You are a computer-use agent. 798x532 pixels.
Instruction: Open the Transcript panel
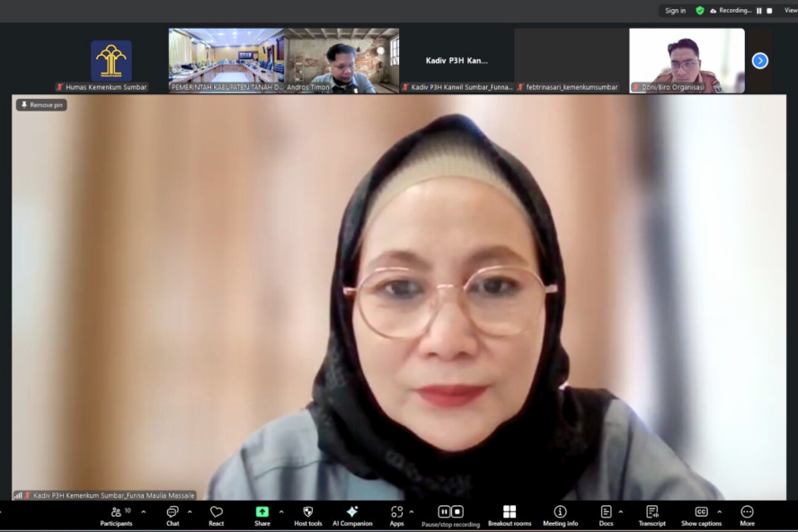tap(652, 515)
